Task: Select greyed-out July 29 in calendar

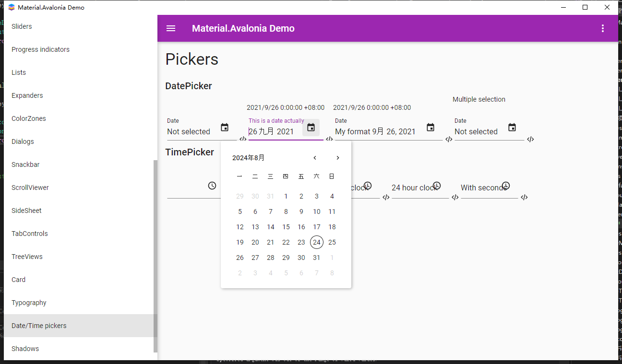Action: tap(240, 196)
